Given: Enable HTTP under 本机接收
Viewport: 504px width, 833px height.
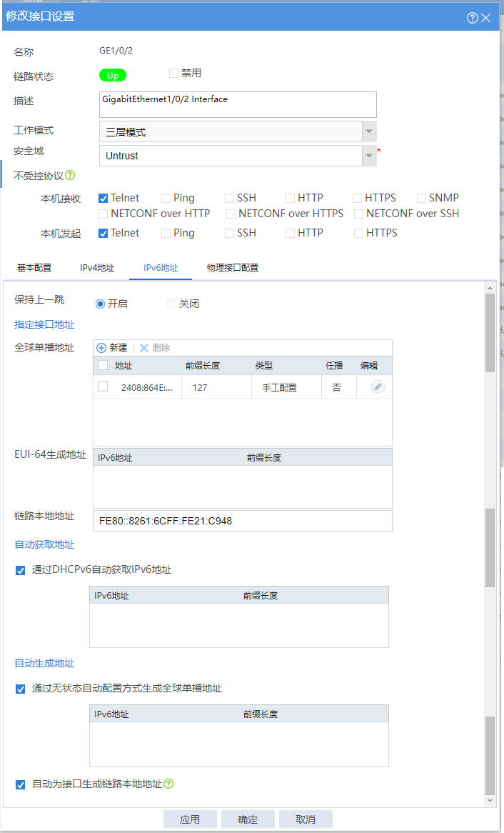Looking at the screenshot, I should coord(290,198).
